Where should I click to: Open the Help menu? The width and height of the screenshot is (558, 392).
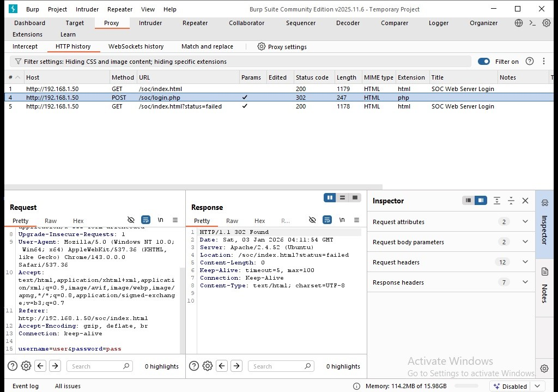pyautogui.click(x=170, y=9)
